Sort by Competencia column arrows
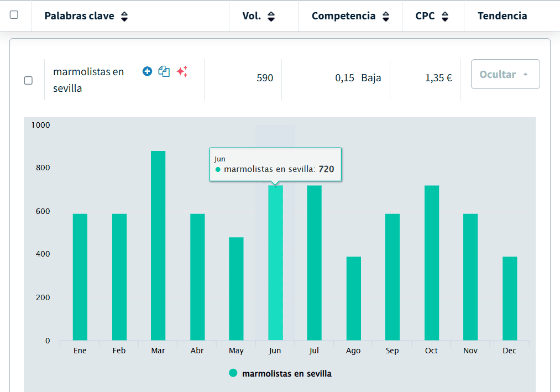Viewport: 560px width, 392px height. point(385,17)
